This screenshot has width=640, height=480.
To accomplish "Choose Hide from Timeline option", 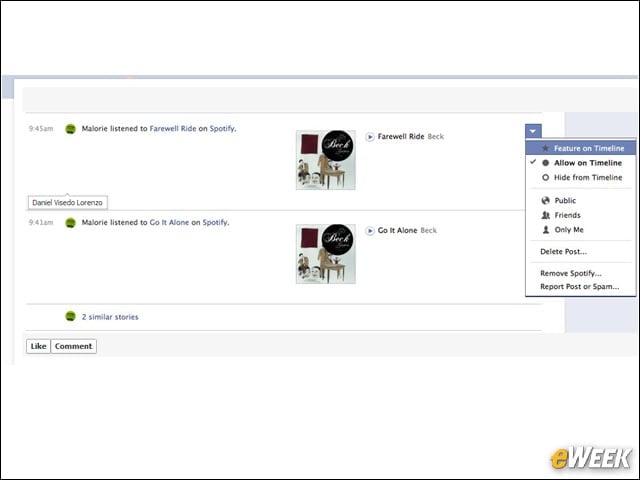I will pyautogui.click(x=580, y=178).
